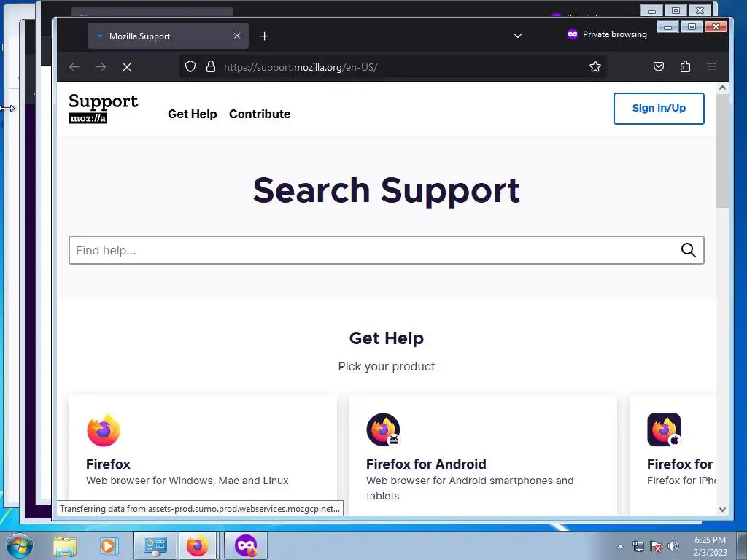This screenshot has width=747, height=560.
Task: Open the Control Panel taskbar item
Action: click(x=155, y=545)
